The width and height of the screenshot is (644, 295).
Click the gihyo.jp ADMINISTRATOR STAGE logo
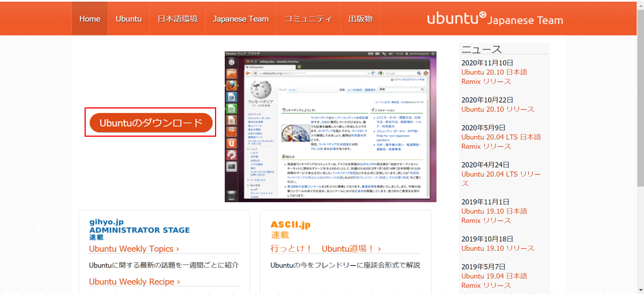(x=139, y=229)
